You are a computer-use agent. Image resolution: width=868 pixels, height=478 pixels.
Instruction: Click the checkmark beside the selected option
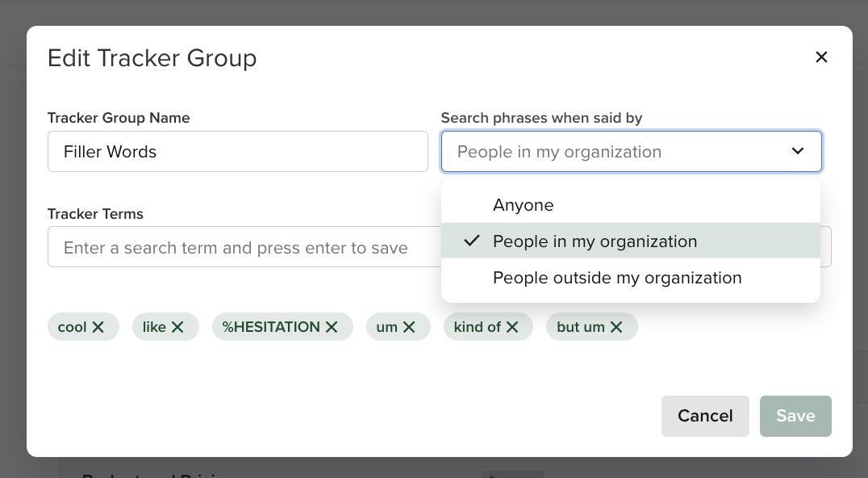(x=470, y=241)
